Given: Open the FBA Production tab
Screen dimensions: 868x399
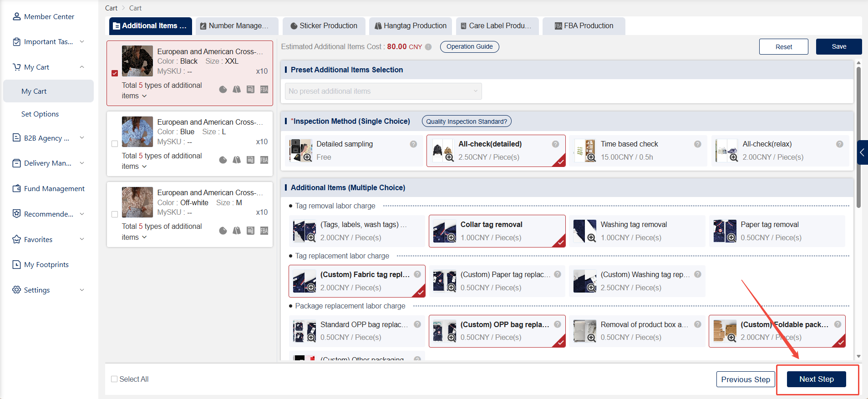Looking at the screenshot, I should [x=584, y=26].
